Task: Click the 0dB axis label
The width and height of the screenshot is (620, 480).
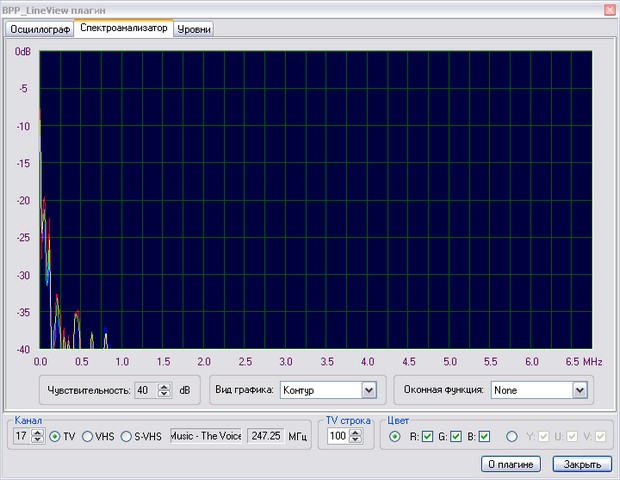Action: tap(23, 51)
